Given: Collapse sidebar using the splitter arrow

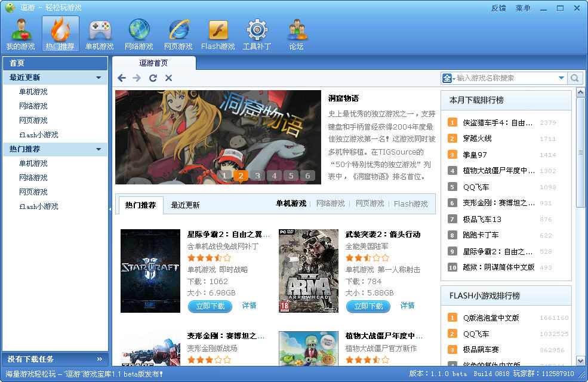Looking at the screenshot, I should pyautogui.click(x=110, y=209).
